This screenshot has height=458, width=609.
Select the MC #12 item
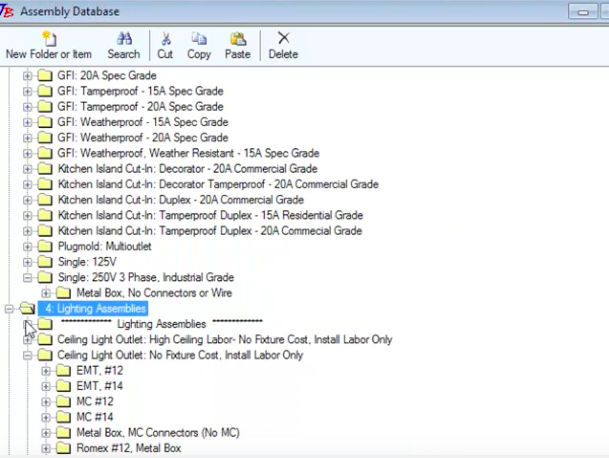tap(95, 402)
